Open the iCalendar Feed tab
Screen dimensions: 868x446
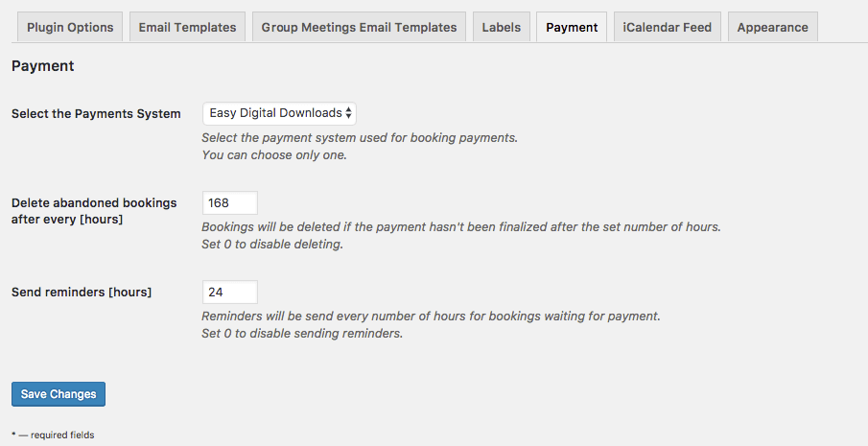667,27
